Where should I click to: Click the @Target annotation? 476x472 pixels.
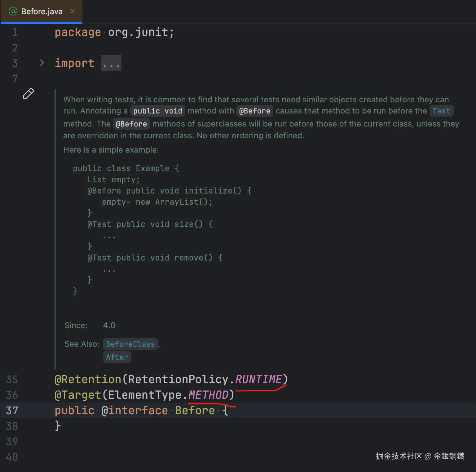(78, 395)
